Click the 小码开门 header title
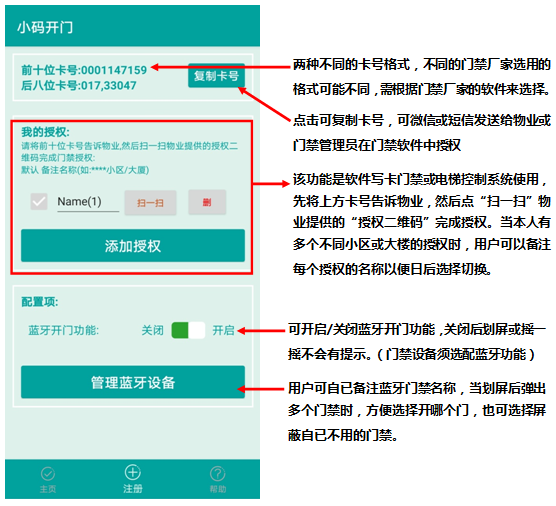 click(x=45, y=27)
